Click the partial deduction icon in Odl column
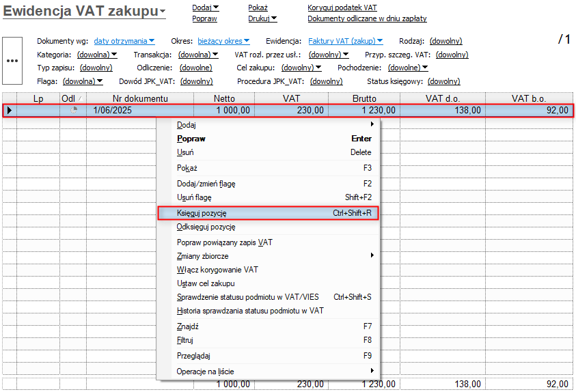 74,110
